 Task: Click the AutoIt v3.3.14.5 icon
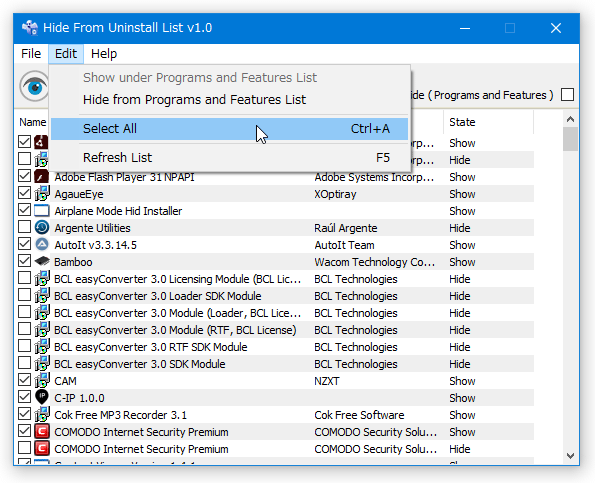tap(42, 244)
